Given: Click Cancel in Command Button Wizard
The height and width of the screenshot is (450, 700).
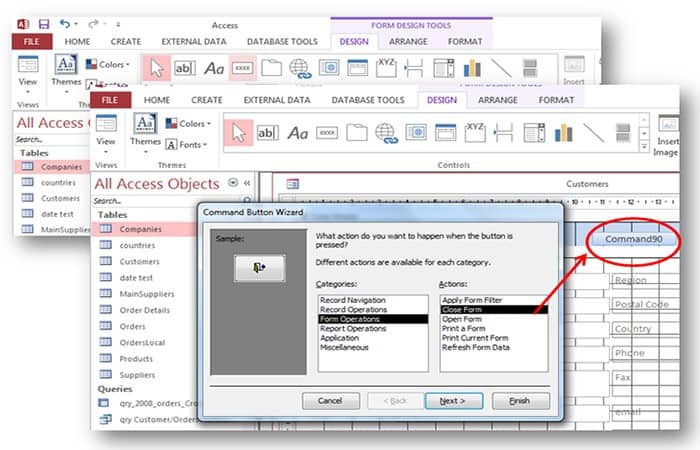Looking at the screenshot, I should point(330,401).
